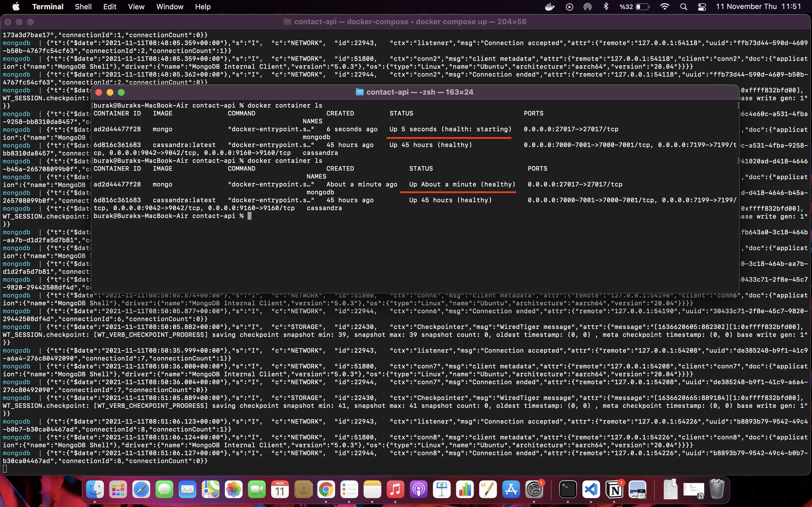This screenshot has width=812, height=507.
Task: Open Control Center toggles icon
Action: tap(701, 7)
